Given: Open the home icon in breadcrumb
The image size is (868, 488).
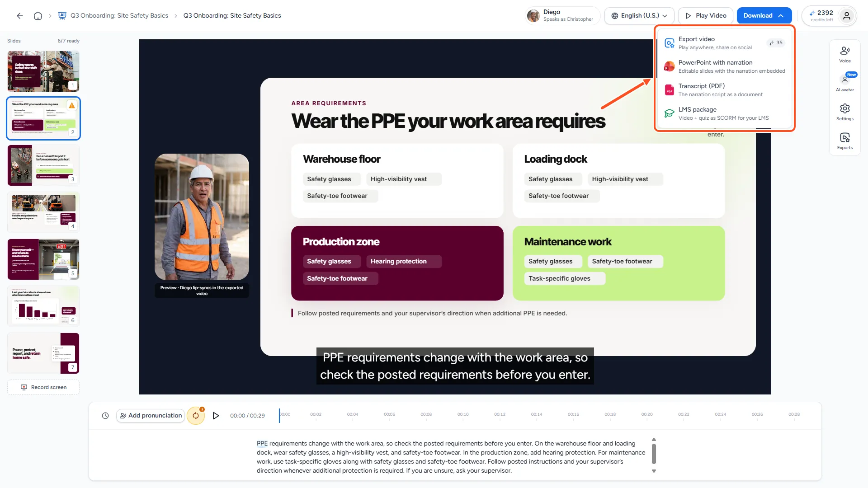Looking at the screenshot, I should [38, 16].
